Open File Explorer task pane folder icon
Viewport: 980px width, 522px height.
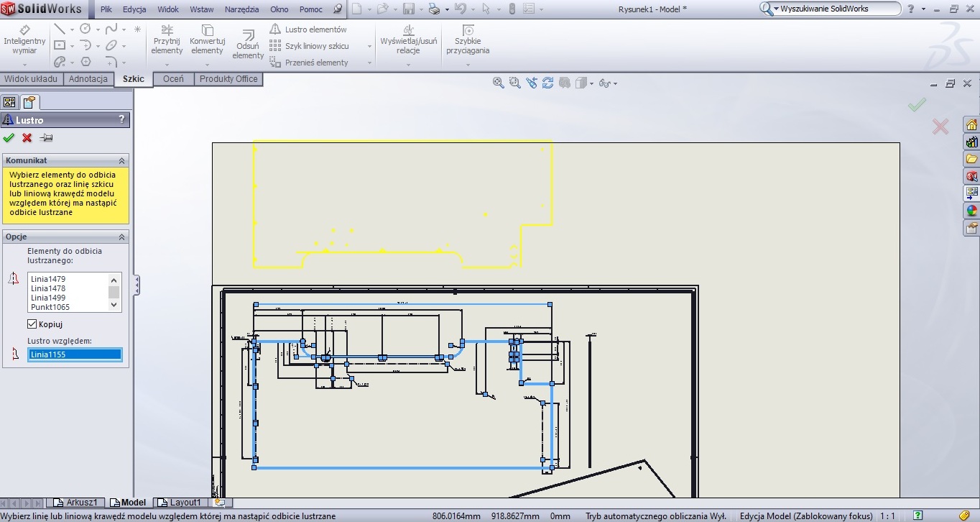click(971, 159)
